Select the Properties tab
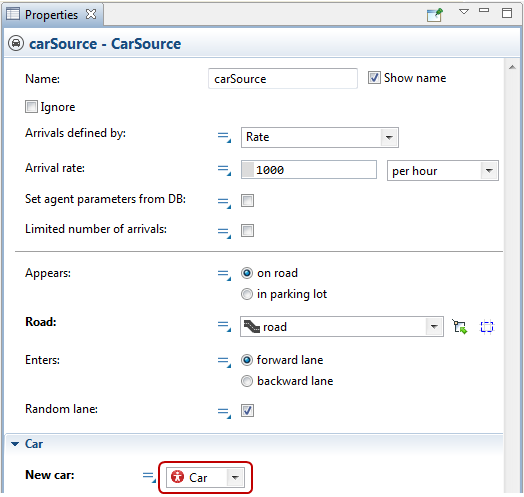 click(51, 14)
